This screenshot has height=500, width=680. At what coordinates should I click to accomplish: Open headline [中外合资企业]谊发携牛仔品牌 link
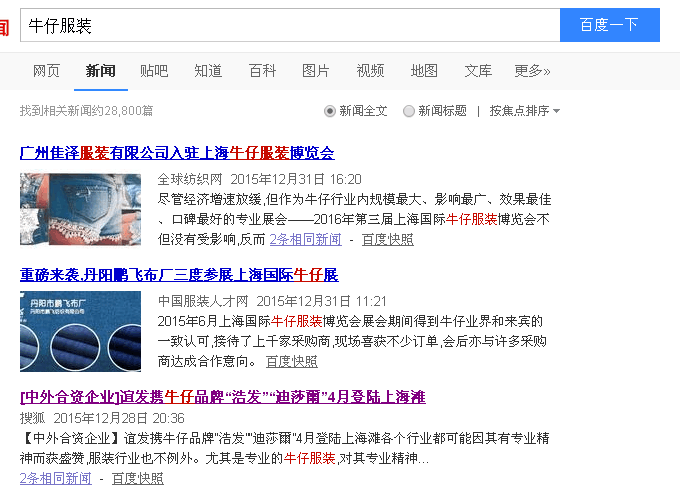coord(223,397)
